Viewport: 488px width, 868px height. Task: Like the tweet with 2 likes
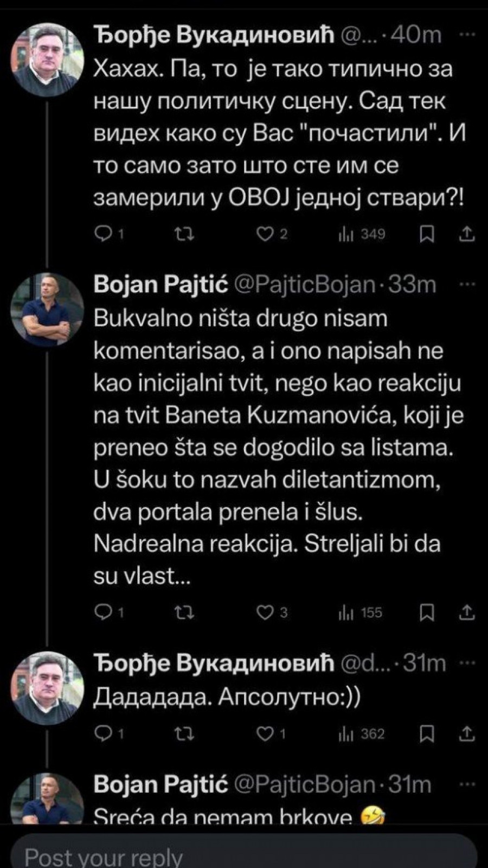(265, 234)
